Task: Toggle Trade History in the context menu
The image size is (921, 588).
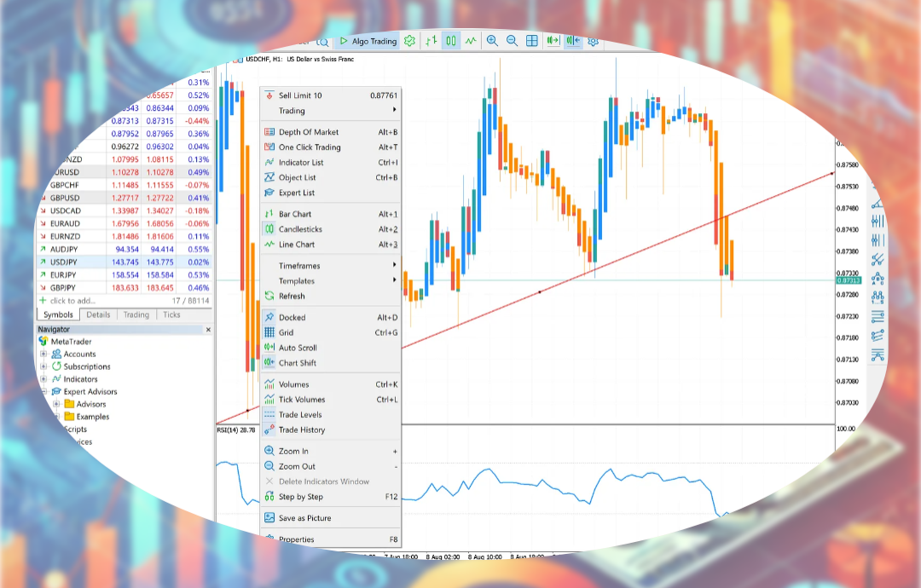Action: click(330, 430)
